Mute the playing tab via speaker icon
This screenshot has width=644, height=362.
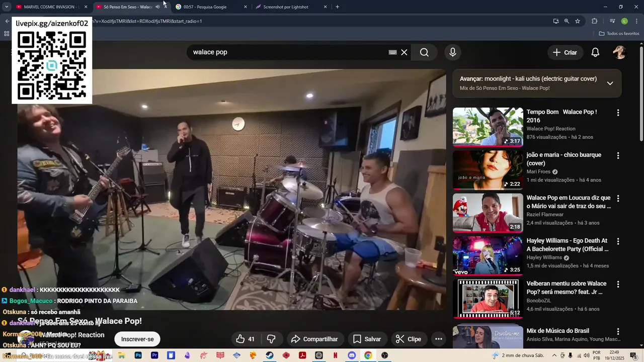click(x=157, y=7)
